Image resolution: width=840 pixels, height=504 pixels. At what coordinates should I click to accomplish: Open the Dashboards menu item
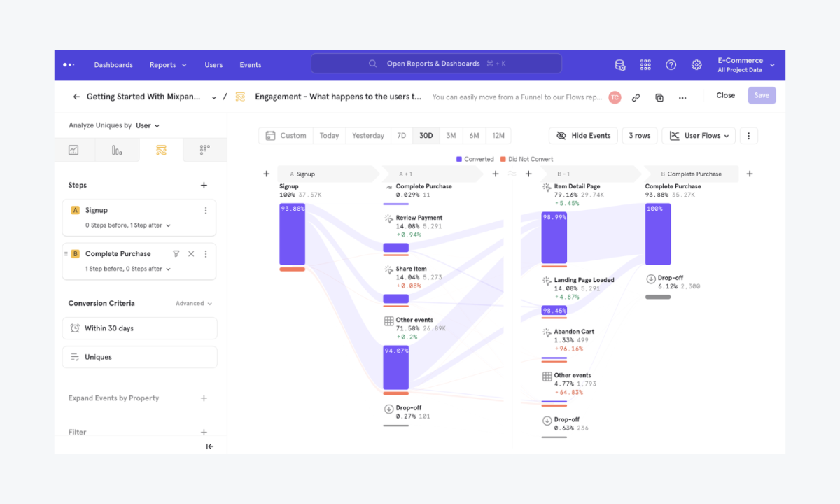pyautogui.click(x=113, y=65)
